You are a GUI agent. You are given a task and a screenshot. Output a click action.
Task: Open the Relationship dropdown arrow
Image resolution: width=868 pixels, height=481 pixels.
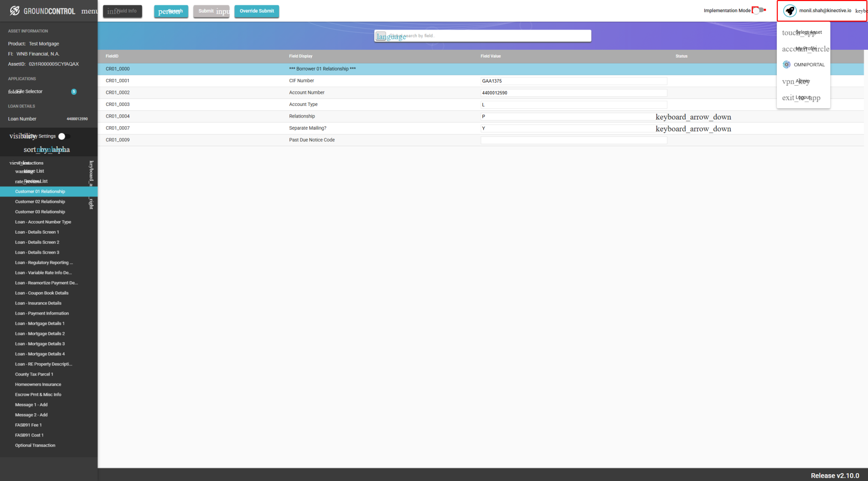tap(693, 117)
